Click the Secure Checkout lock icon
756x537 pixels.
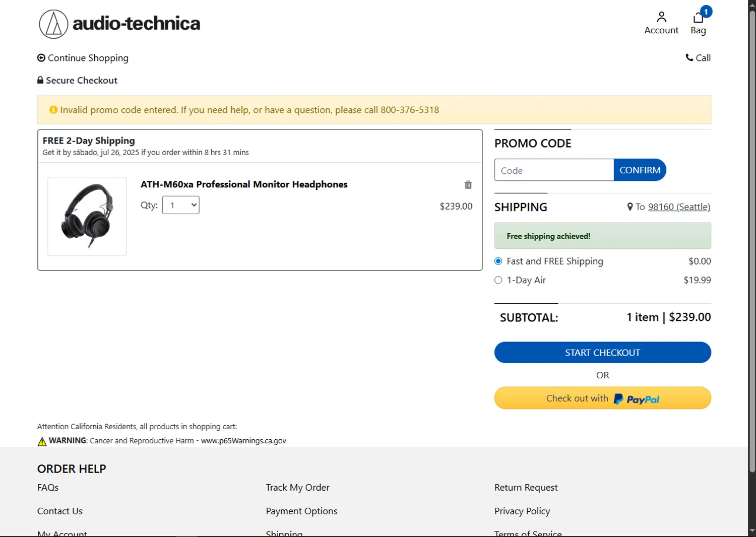tap(40, 80)
